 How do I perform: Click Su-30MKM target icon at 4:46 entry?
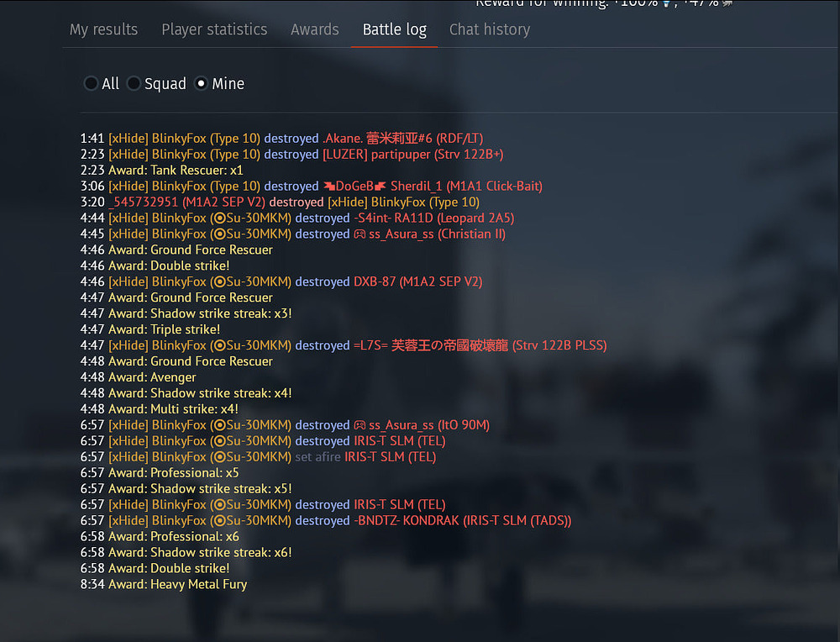coord(218,282)
